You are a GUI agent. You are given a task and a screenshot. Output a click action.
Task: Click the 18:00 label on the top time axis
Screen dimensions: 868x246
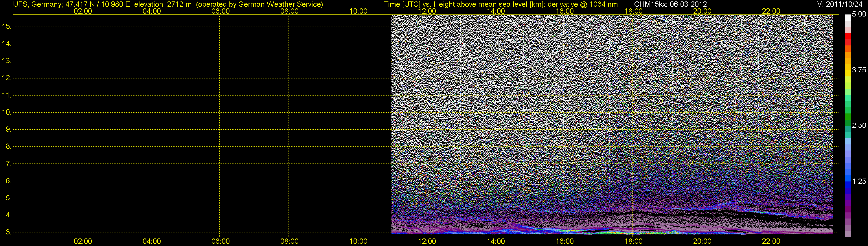(x=633, y=11)
